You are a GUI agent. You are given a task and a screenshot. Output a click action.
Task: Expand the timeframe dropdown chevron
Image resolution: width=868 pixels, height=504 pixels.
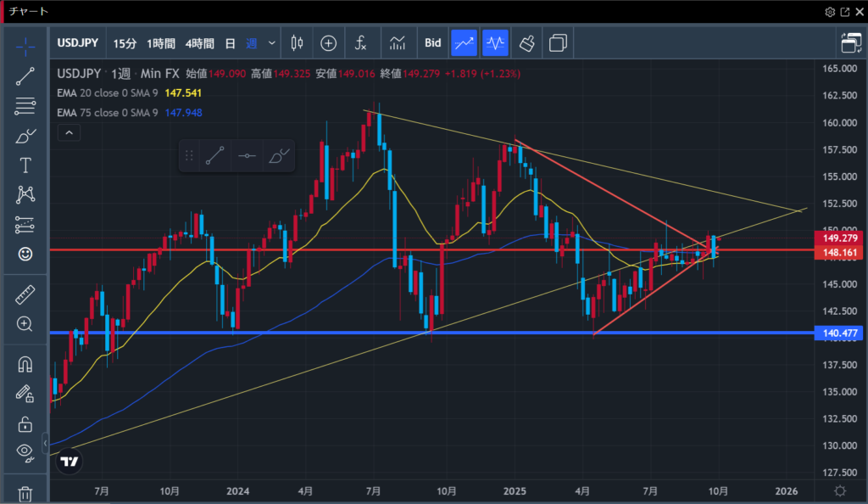click(272, 42)
